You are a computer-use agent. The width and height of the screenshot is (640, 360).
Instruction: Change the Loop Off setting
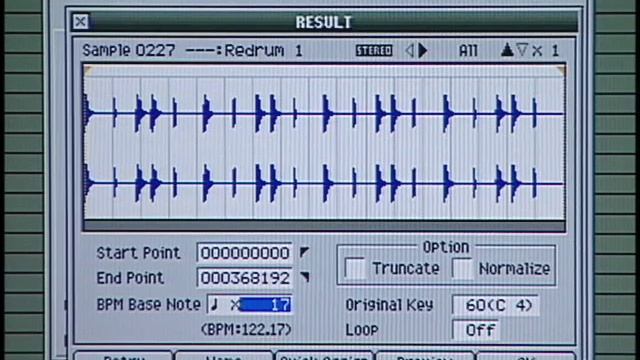pyautogui.click(x=476, y=330)
